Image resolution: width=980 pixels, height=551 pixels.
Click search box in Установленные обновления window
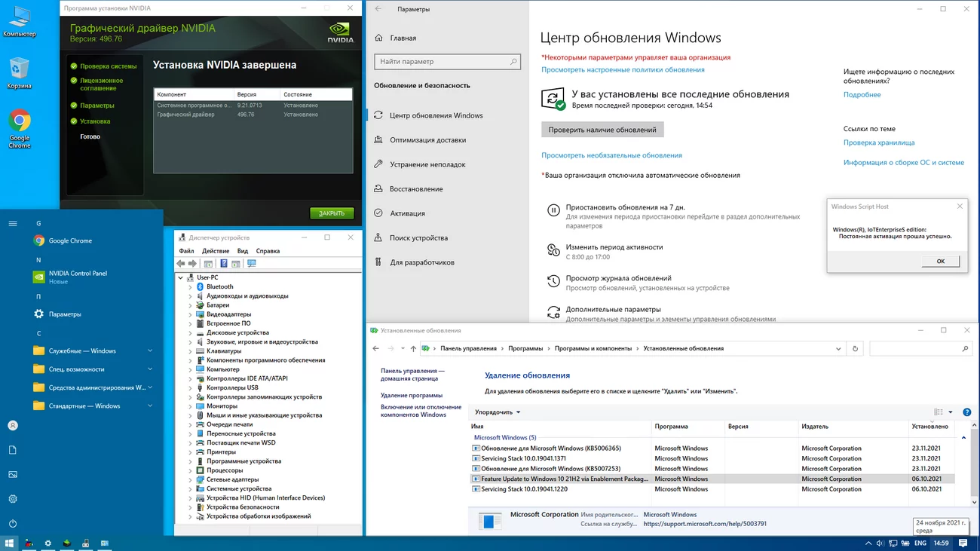click(x=920, y=349)
